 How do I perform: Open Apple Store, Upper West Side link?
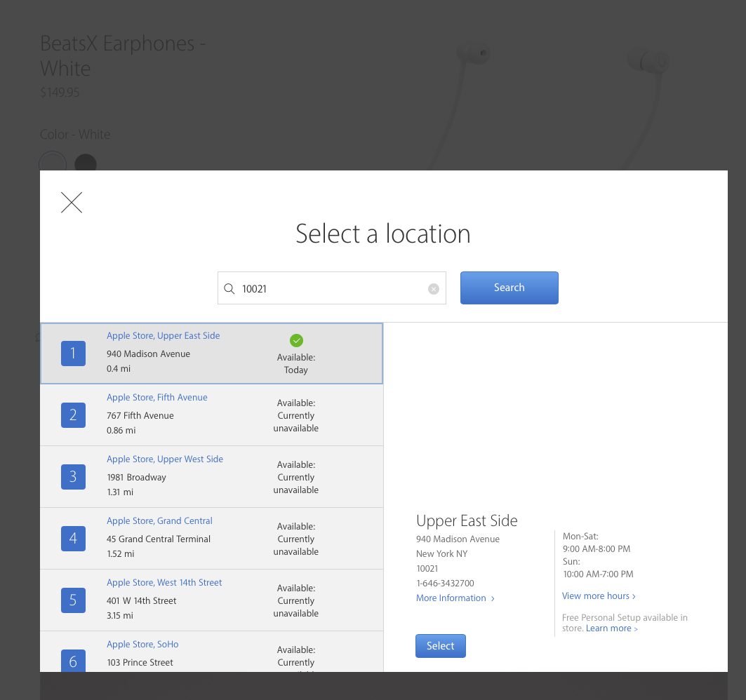tap(165, 459)
